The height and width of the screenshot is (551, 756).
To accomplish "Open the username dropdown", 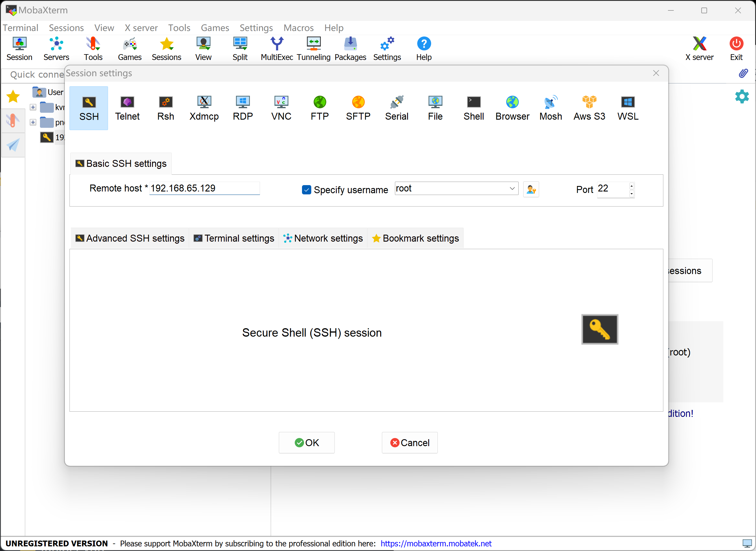I will (512, 189).
